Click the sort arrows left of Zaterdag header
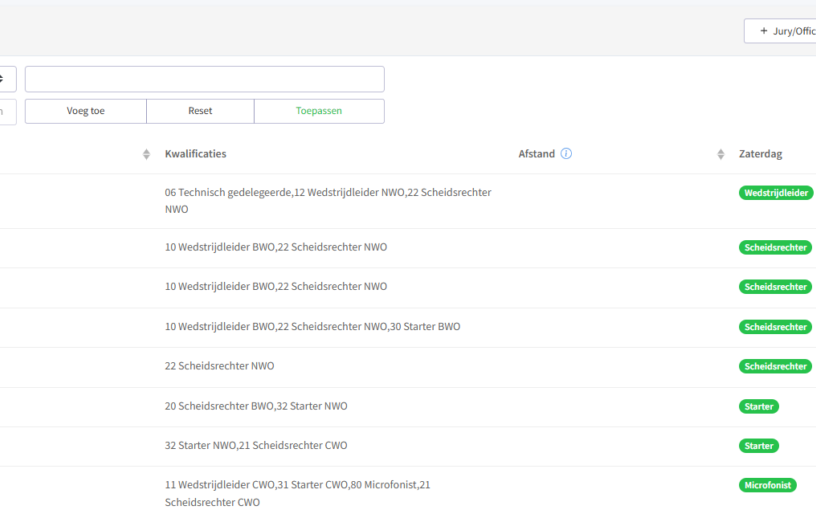This screenshot has height=510, width=816. coord(721,154)
